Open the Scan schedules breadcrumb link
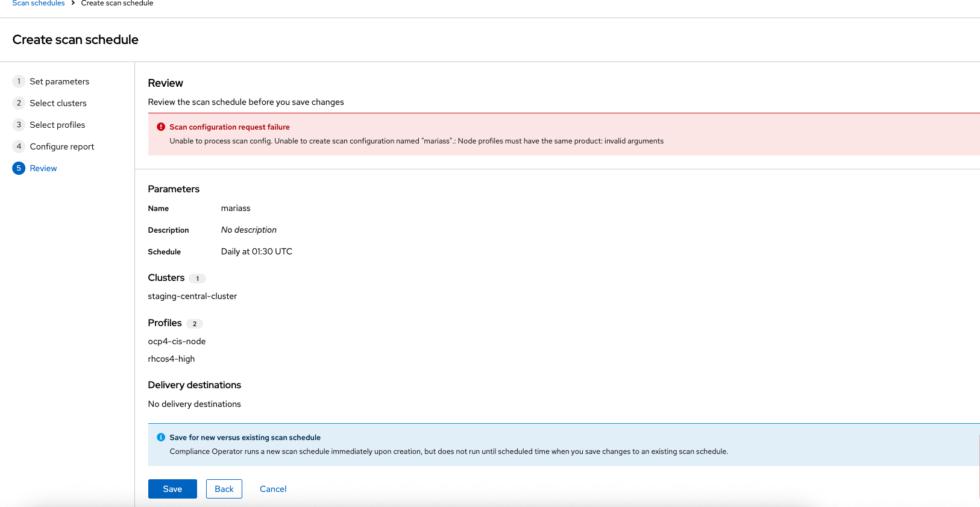Viewport: 980px width, 507px height. pos(39,4)
